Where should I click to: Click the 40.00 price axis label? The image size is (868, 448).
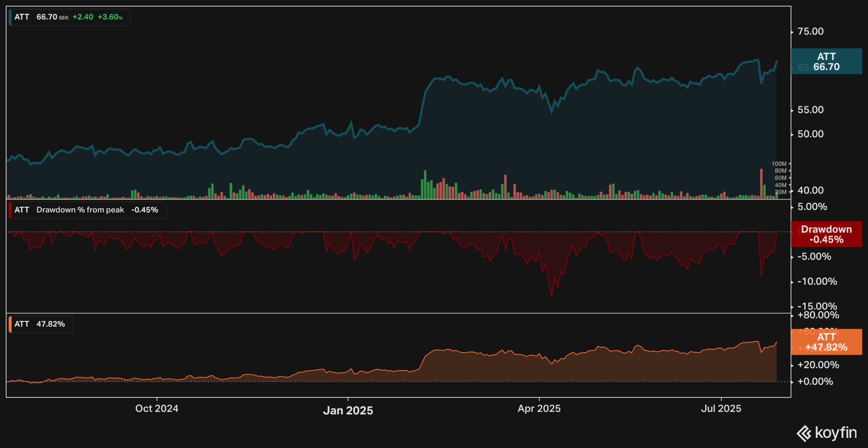[811, 191]
